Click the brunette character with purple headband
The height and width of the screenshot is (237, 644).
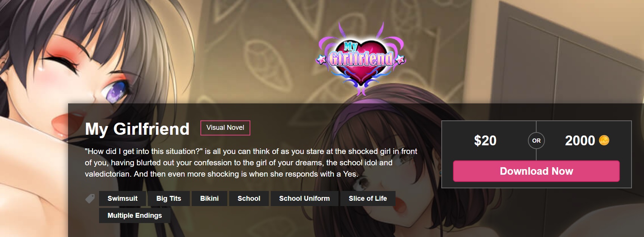[382, 166]
